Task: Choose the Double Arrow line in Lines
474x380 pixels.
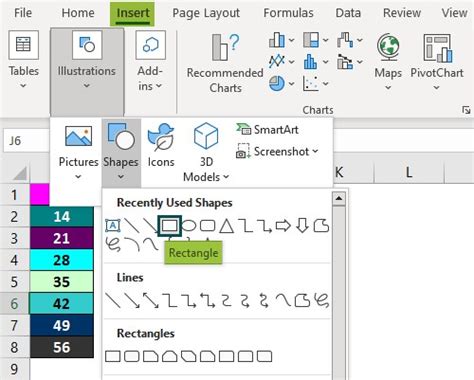Action: [x=151, y=300]
